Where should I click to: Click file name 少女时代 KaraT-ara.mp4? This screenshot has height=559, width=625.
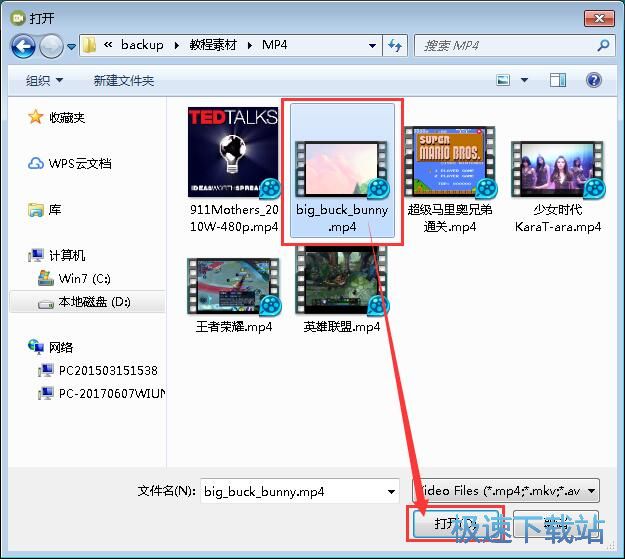coord(558,218)
